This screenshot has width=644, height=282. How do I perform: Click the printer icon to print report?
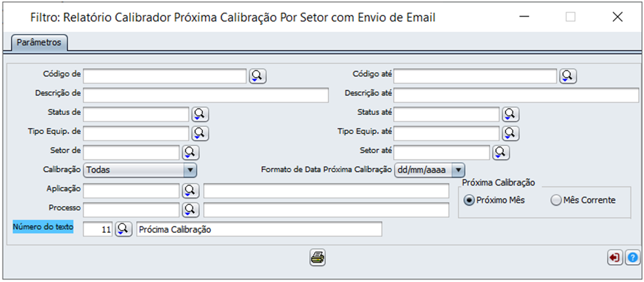click(318, 257)
